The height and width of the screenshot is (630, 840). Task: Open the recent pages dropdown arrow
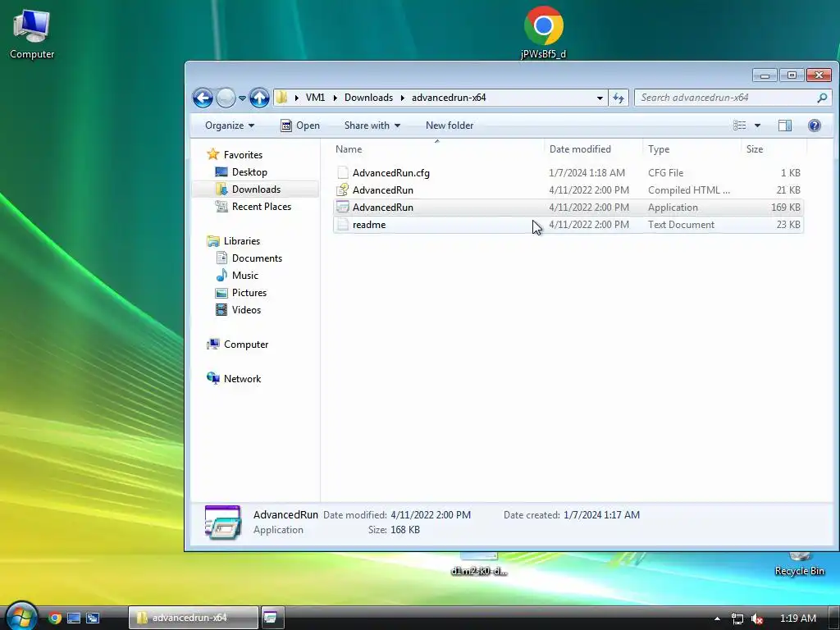coord(242,98)
